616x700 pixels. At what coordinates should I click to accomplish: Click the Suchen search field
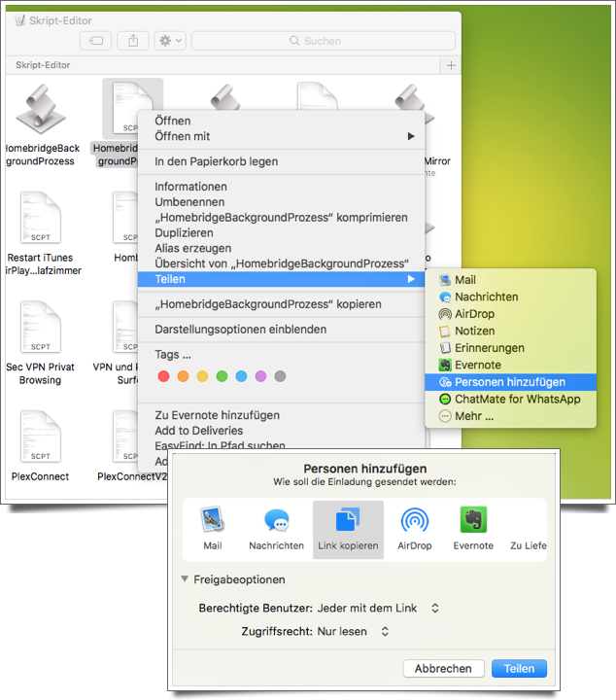click(323, 41)
